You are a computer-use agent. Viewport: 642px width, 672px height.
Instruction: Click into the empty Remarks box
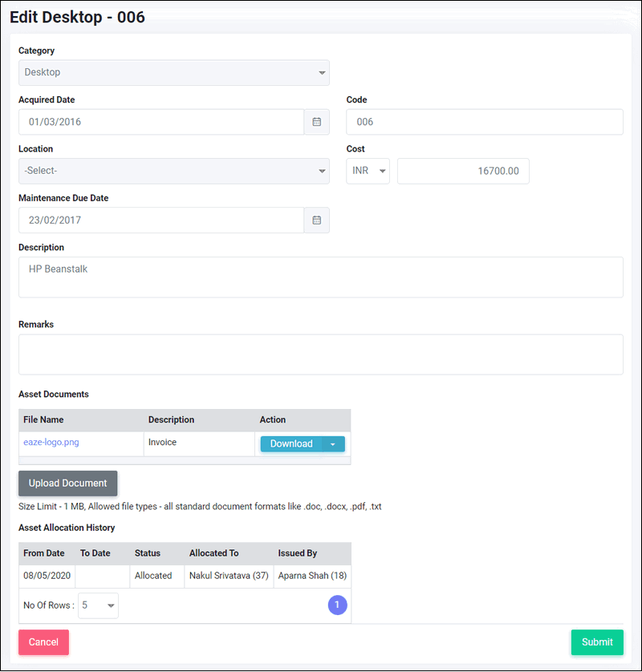321,354
